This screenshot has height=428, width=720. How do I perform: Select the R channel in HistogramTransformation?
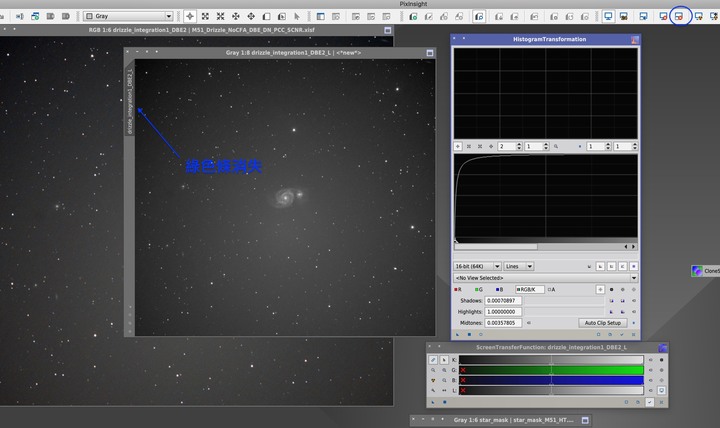pyautogui.click(x=458, y=289)
